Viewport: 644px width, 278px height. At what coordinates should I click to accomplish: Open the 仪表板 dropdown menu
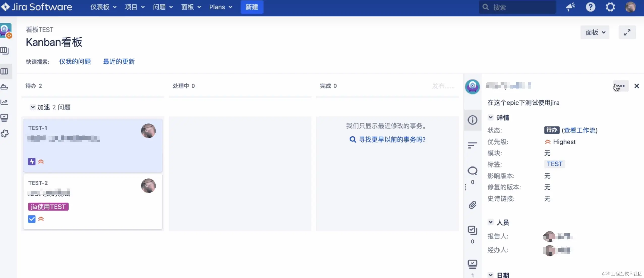click(x=103, y=7)
